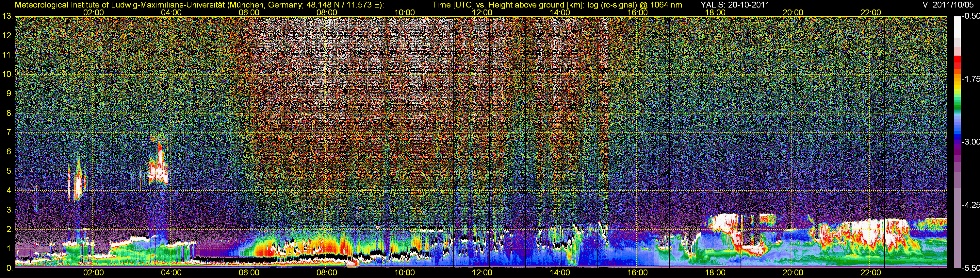Click the 11. km label on the height axis
Viewport: 980px width, 278px height.
click(x=8, y=55)
